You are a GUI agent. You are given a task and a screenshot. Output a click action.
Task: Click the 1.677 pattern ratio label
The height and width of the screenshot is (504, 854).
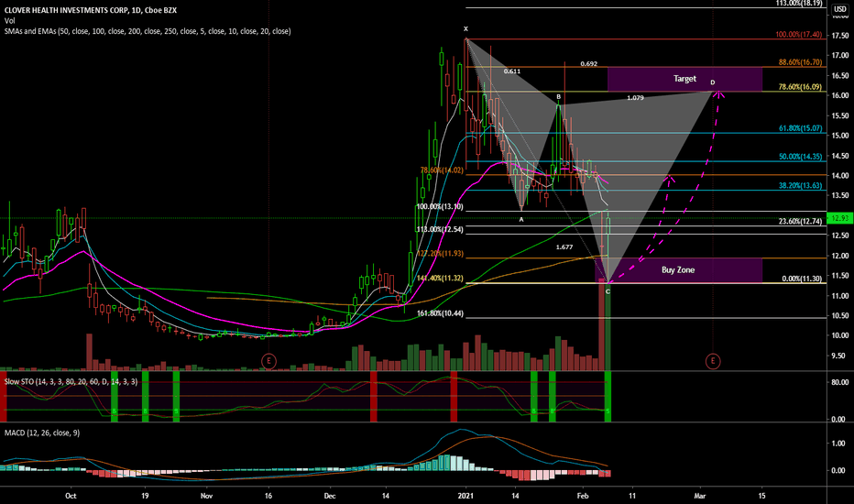[564, 247]
